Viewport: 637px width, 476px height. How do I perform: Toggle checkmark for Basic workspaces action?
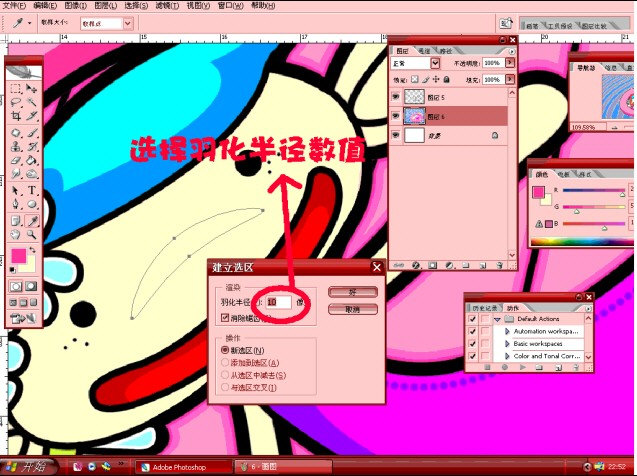pyautogui.click(x=472, y=344)
